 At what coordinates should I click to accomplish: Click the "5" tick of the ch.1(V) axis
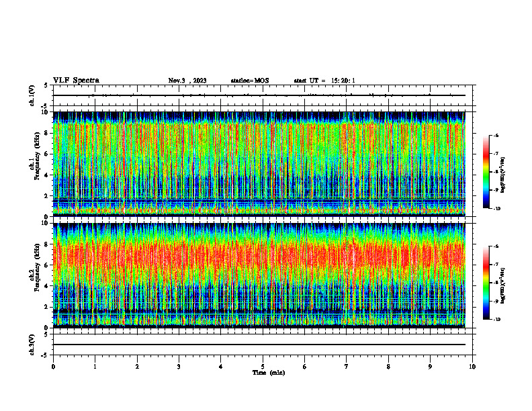pyautogui.click(x=47, y=85)
